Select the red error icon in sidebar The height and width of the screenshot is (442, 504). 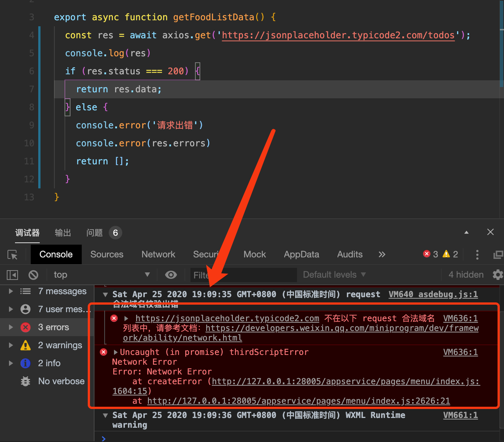tap(25, 327)
